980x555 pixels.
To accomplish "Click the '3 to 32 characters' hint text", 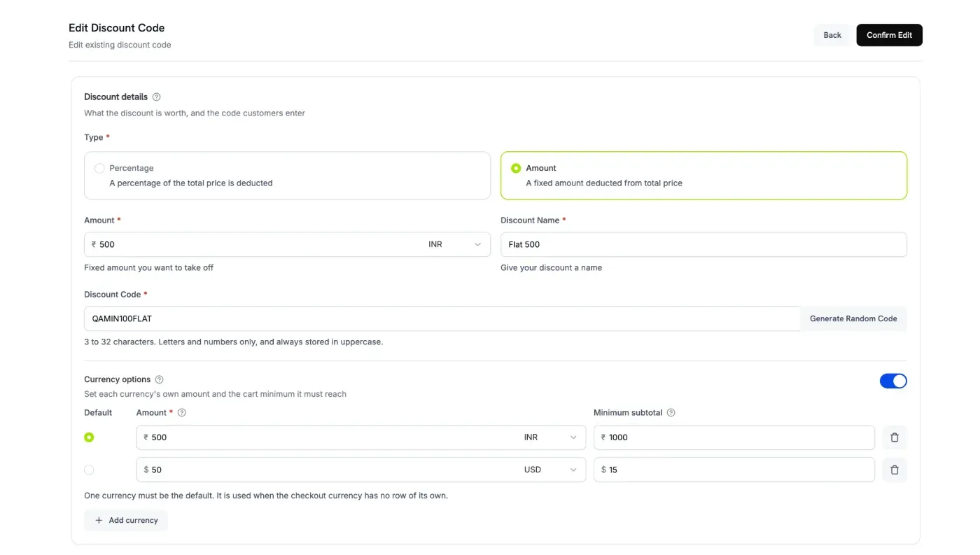I will (233, 342).
